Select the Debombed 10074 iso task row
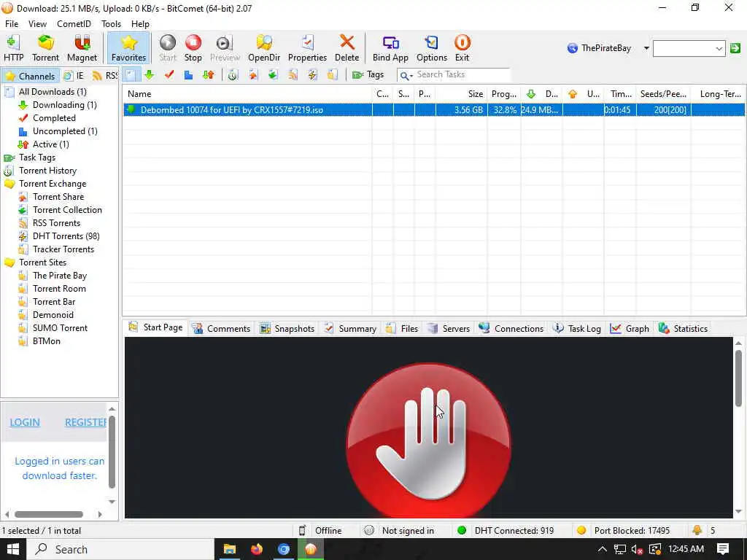The image size is (747, 560). [x=433, y=110]
